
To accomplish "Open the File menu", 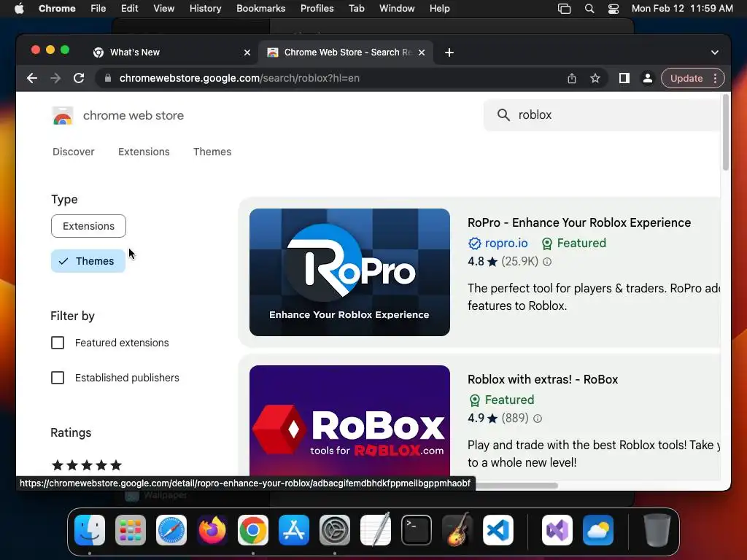I will tap(98, 9).
